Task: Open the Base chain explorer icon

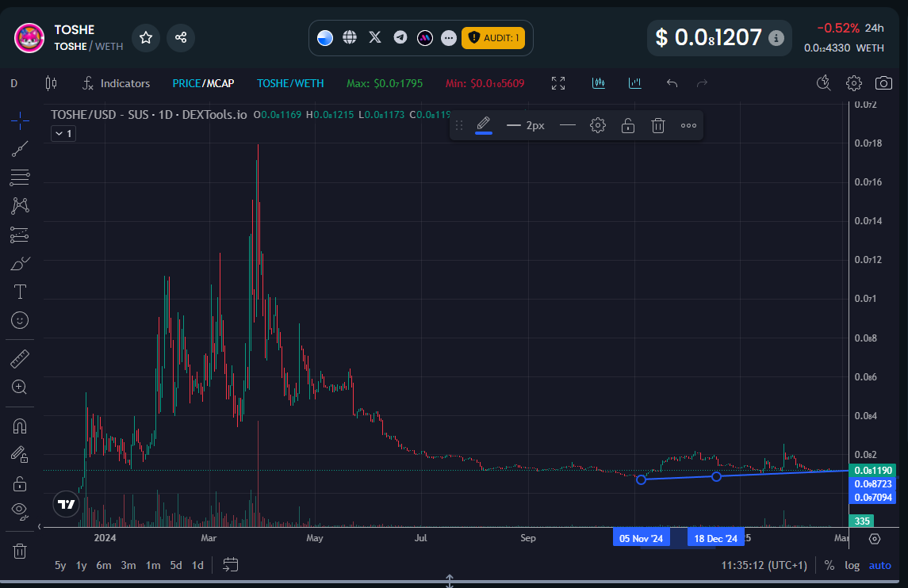Action: click(325, 37)
